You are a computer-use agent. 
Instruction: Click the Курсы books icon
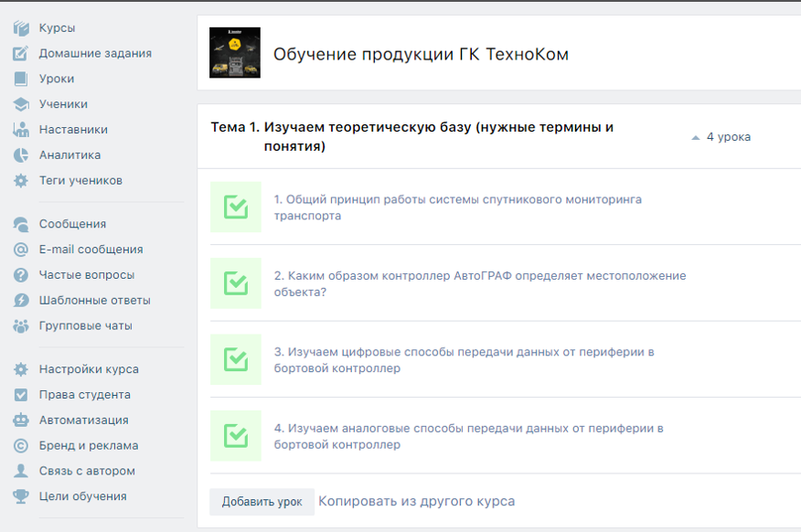21,28
